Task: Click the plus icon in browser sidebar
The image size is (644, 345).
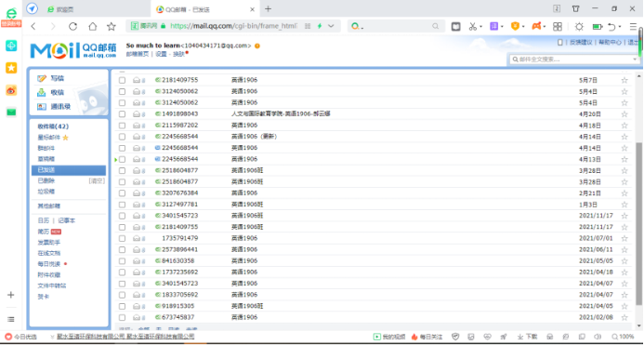Action: (11, 295)
